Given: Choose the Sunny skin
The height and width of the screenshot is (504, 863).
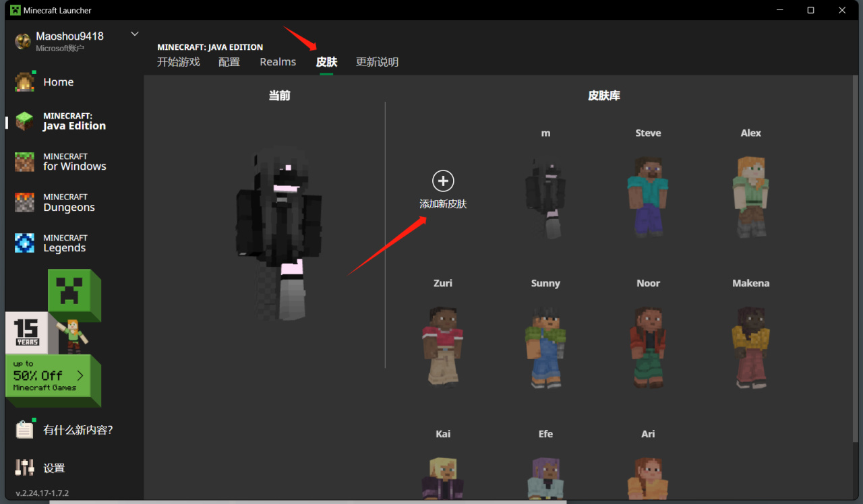Looking at the screenshot, I should (x=545, y=347).
